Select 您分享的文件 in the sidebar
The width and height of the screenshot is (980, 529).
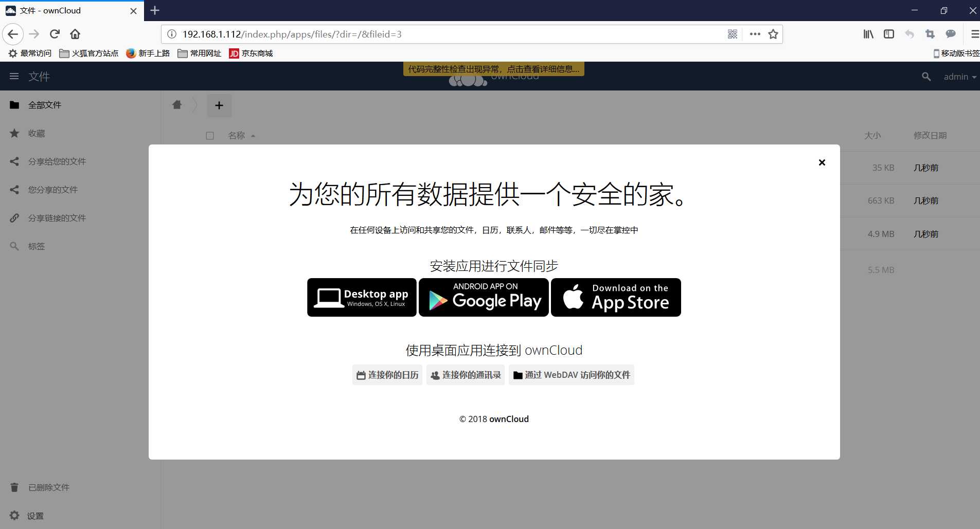click(80, 190)
